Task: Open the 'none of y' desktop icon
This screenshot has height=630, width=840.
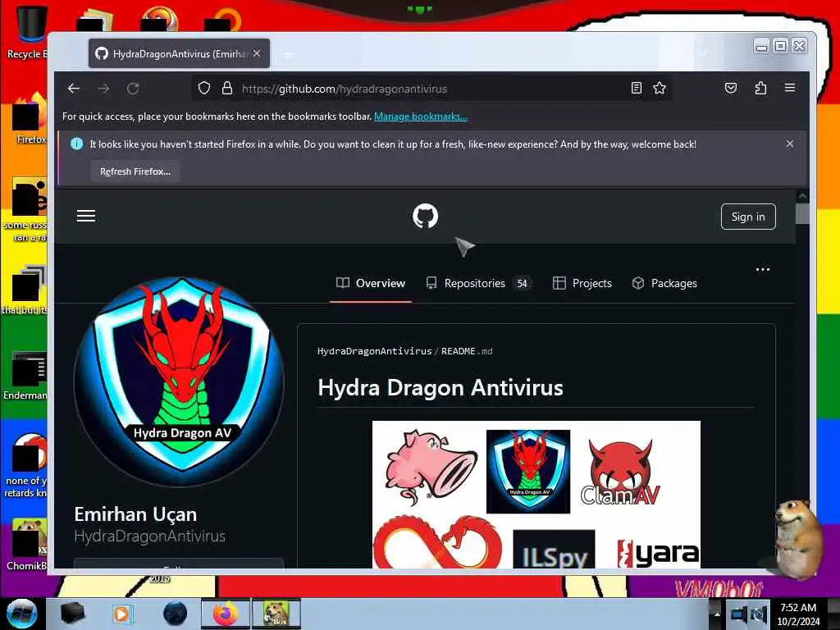Action: (x=25, y=466)
